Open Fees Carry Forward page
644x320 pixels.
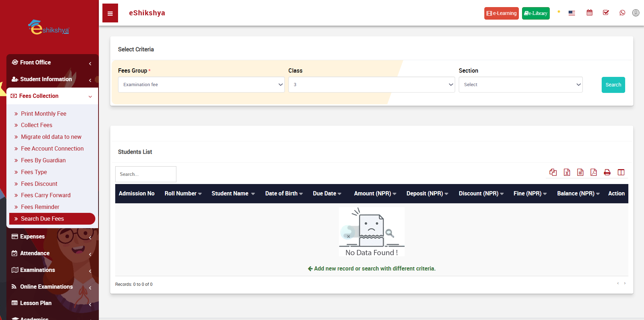click(x=46, y=195)
